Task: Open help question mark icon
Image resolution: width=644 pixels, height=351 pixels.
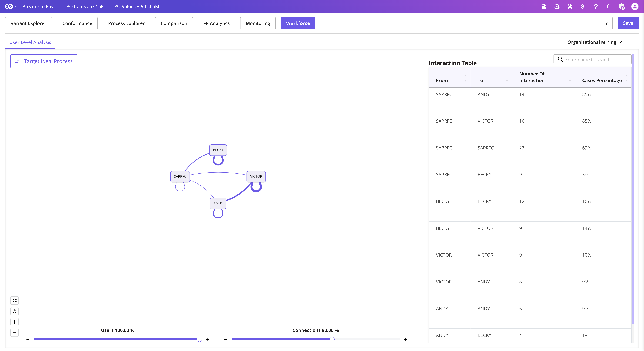Action: point(596,6)
